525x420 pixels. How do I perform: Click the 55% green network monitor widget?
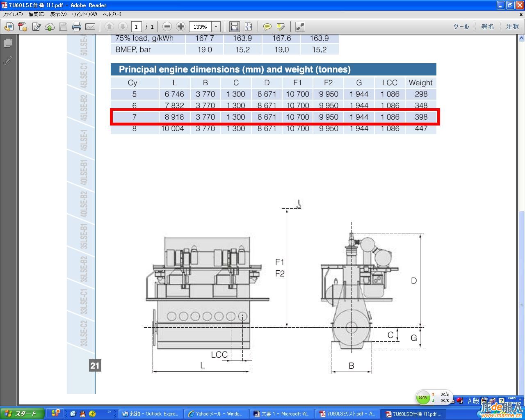(434, 397)
